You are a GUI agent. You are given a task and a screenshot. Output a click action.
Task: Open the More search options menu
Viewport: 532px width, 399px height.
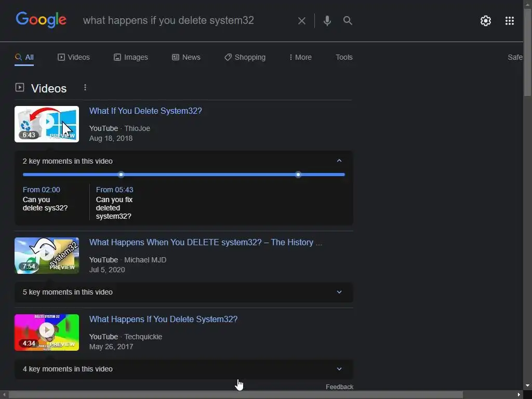click(x=300, y=57)
